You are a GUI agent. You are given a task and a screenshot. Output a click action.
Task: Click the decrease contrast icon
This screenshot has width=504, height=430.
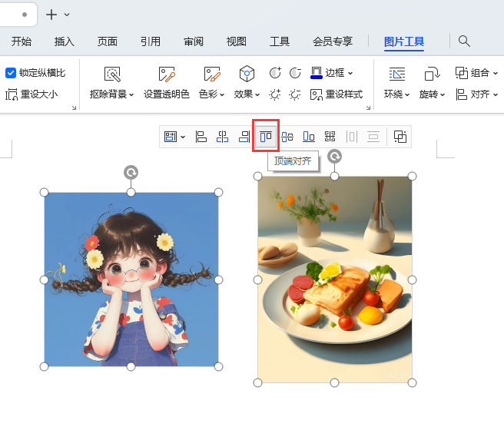pos(295,73)
